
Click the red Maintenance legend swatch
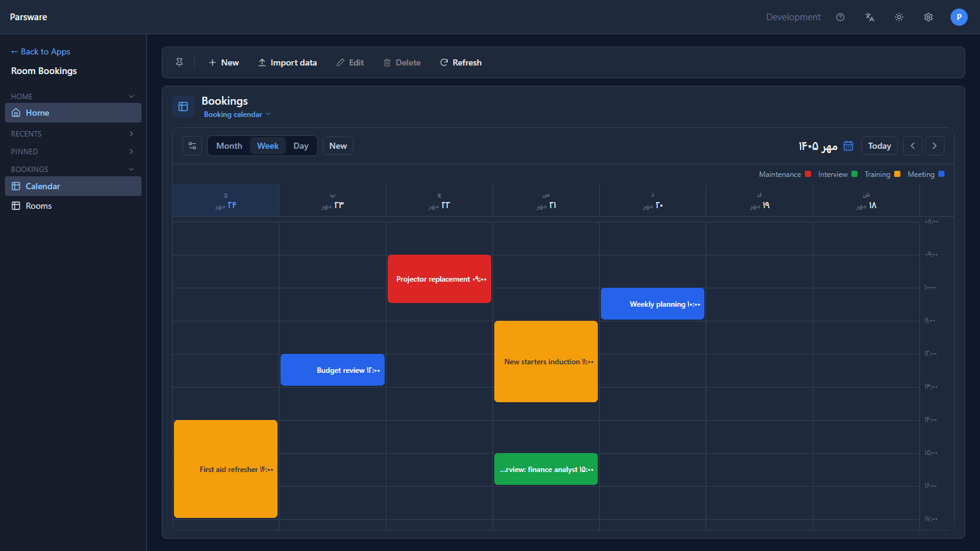(808, 174)
